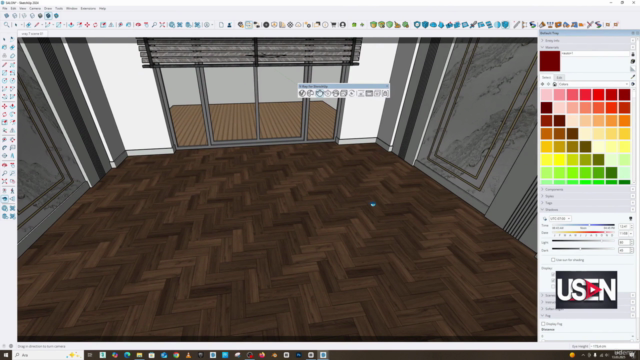
Task: Open the V-Ray frame buffer icon
Action: tap(369, 93)
